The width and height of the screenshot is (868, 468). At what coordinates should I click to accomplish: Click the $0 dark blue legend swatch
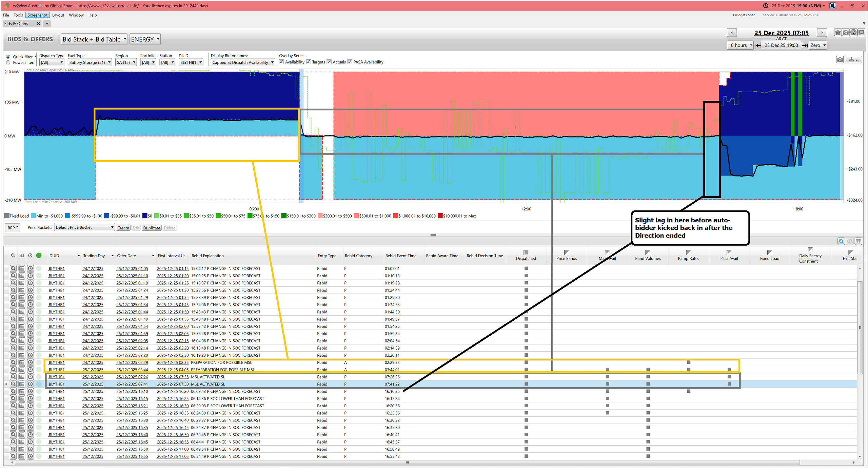click(x=145, y=216)
